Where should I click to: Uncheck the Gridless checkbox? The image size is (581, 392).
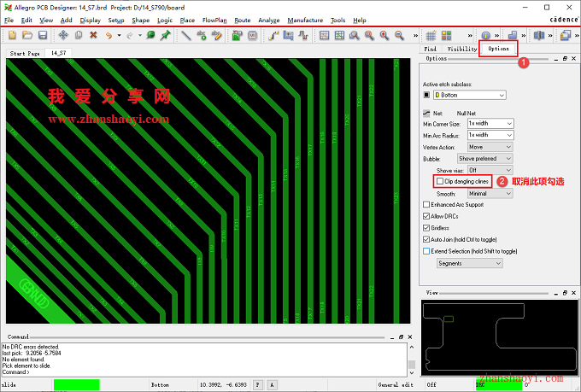coord(426,228)
